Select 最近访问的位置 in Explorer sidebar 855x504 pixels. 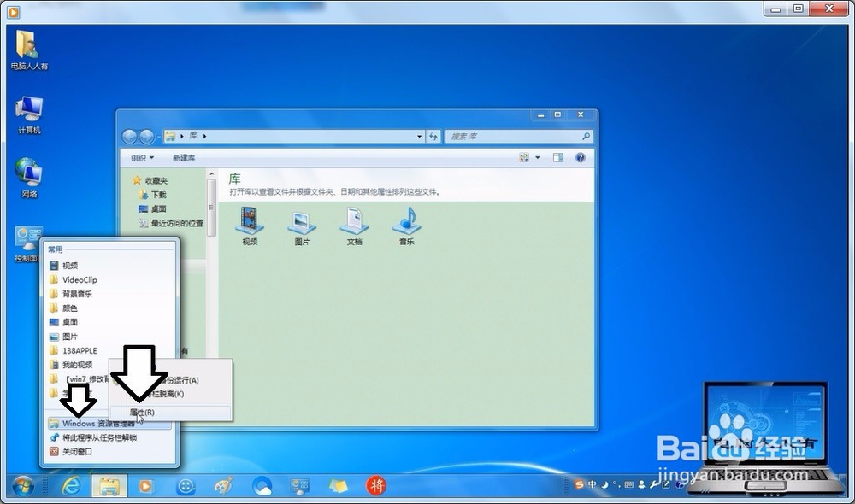171,223
